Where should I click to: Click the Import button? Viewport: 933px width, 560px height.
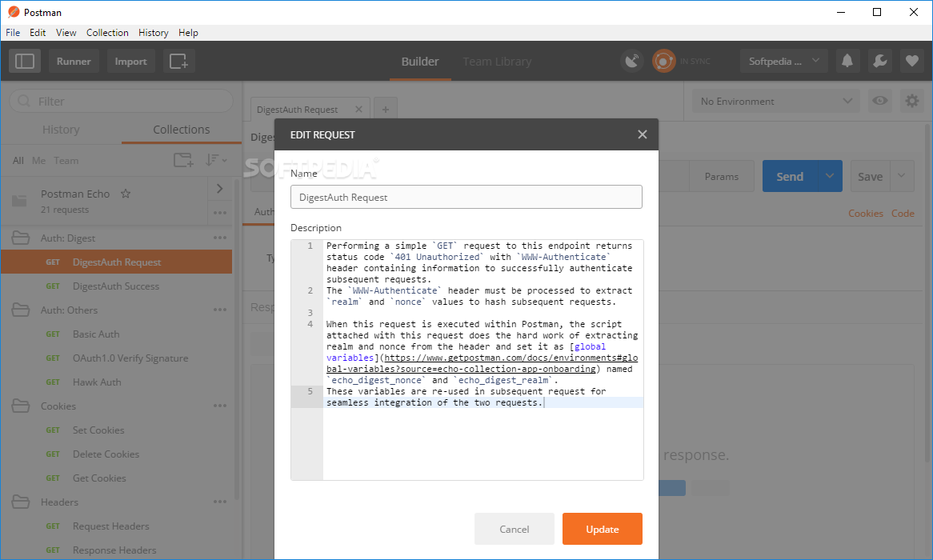(131, 62)
